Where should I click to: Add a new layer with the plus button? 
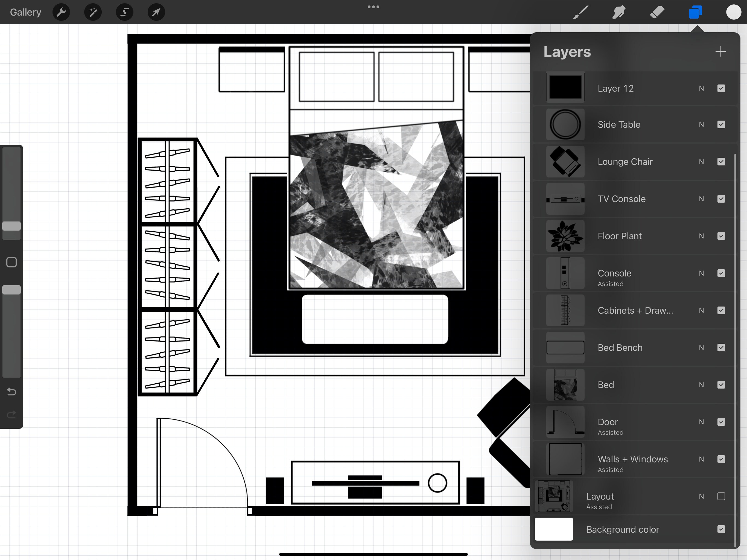[720, 51]
